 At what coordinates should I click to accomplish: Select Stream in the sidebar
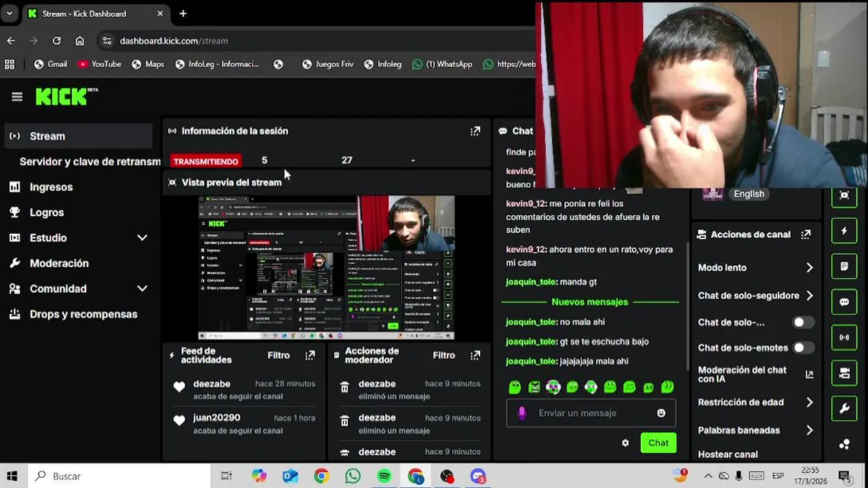point(79,136)
